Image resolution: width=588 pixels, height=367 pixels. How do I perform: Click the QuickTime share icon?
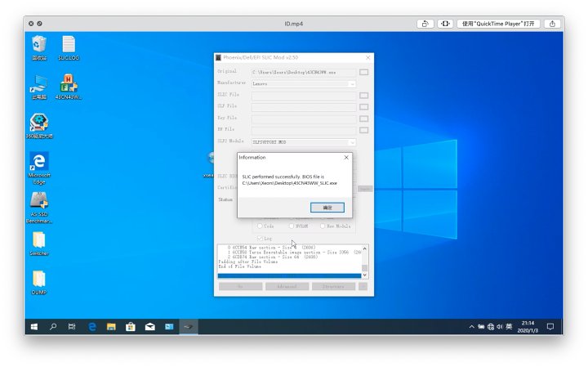(x=553, y=24)
